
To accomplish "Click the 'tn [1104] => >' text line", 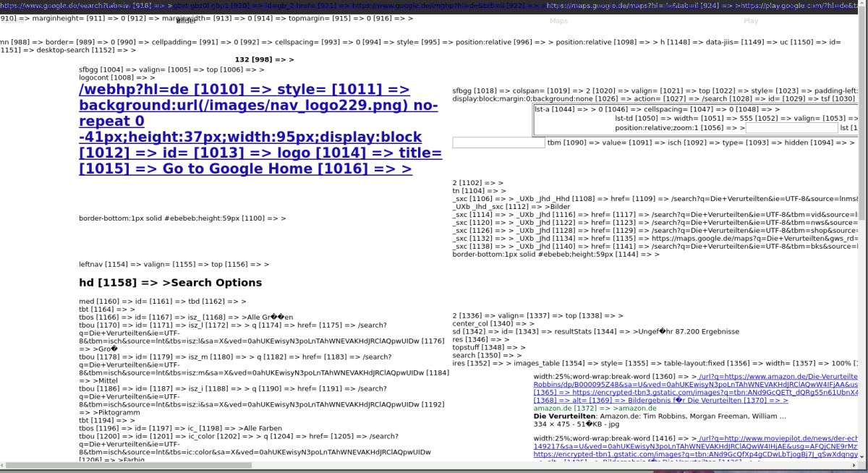I will (479, 191).
